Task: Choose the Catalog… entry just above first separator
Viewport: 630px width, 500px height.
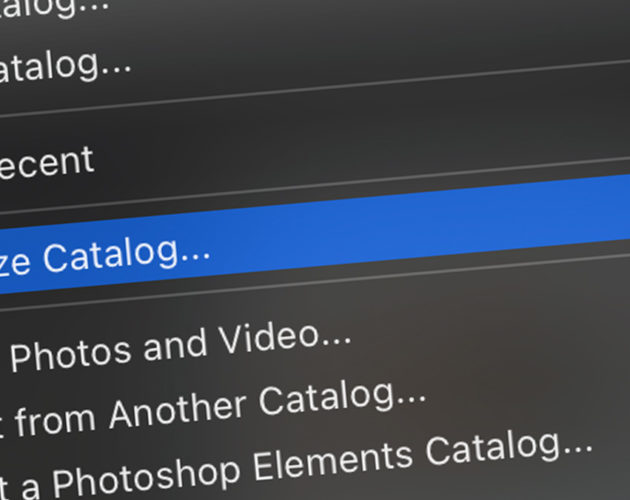Action: [x=64, y=66]
